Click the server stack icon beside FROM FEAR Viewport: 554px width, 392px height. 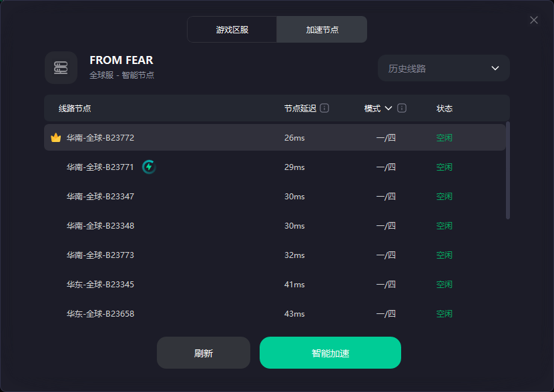coord(61,68)
